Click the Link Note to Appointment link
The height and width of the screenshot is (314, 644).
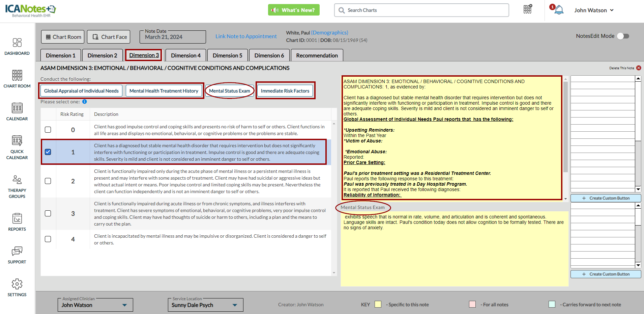pos(246,36)
